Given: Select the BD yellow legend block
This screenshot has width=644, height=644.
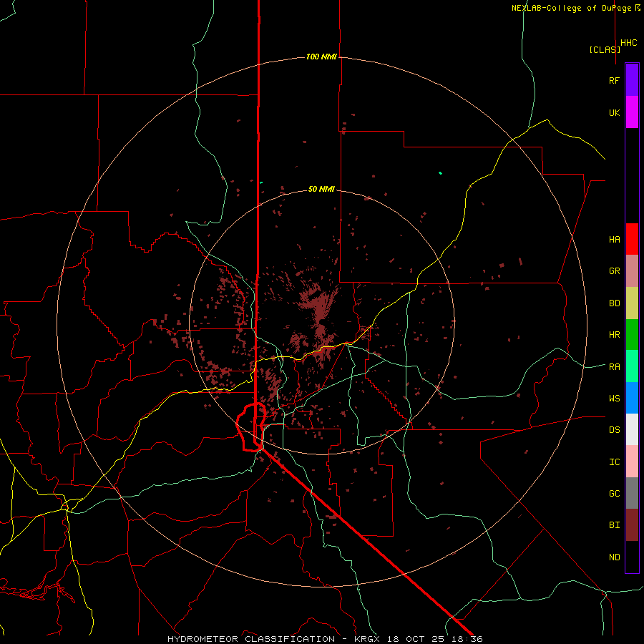Looking at the screenshot, I should point(632,303).
